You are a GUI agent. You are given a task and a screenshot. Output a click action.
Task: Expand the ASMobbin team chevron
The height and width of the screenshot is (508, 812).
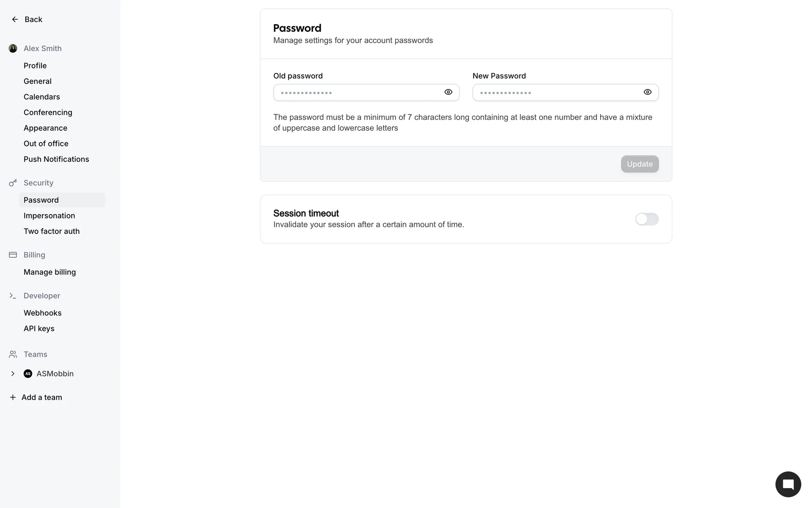coord(13,374)
